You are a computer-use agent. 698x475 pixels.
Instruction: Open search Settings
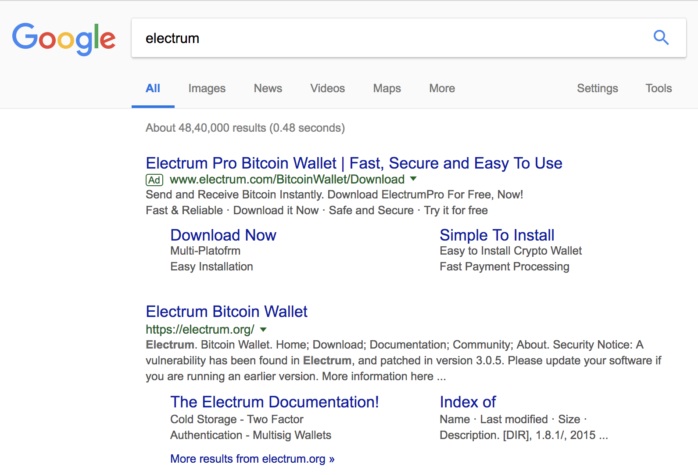tap(597, 88)
